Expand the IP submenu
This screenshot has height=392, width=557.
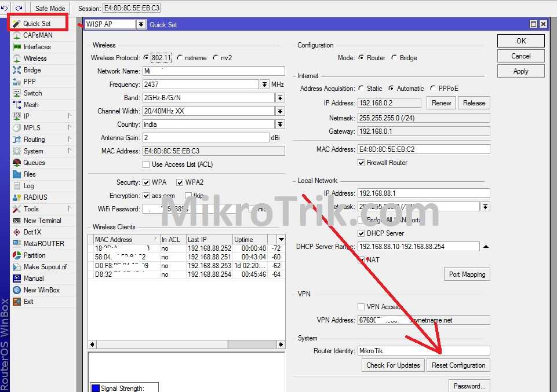70,116
